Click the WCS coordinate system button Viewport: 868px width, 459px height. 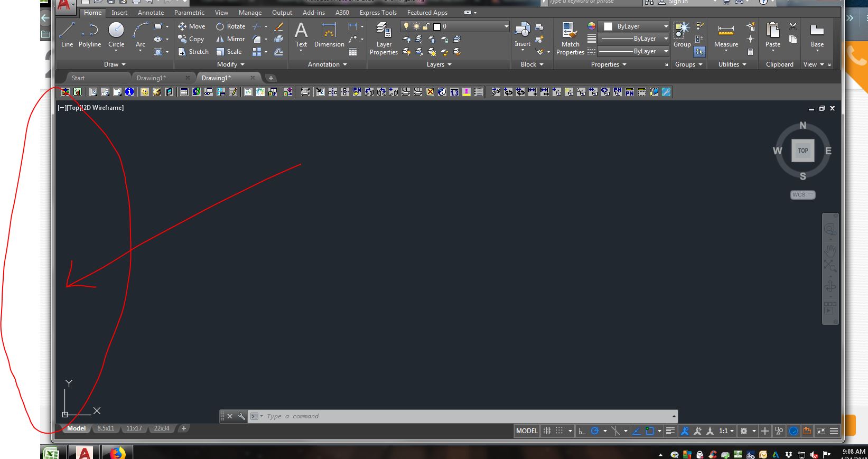(x=802, y=195)
